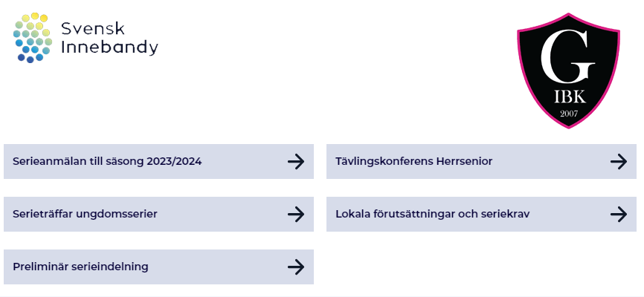Select the Preliminär serieindelning link
644x297 pixels.
tap(80, 267)
